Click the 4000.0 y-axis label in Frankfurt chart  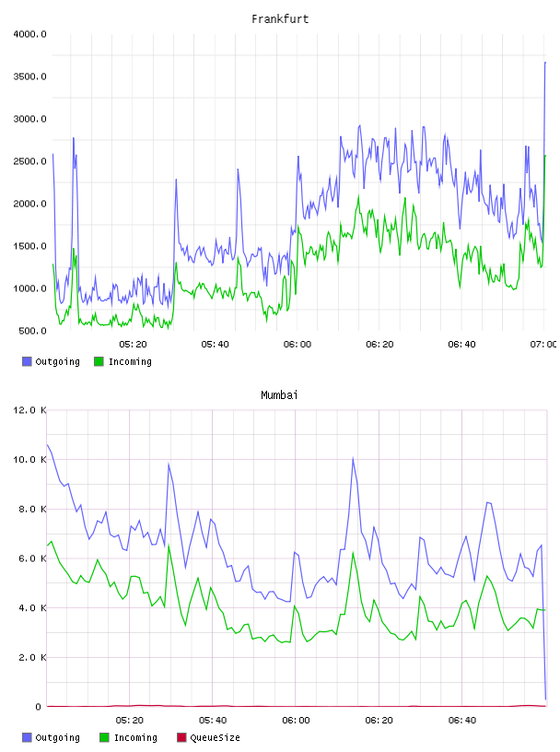tap(29, 34)
